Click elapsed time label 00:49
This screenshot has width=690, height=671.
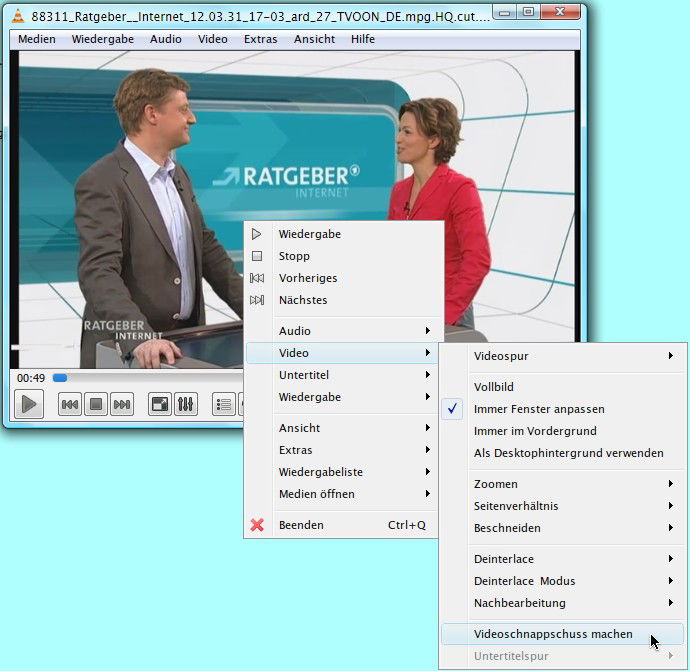31,378
